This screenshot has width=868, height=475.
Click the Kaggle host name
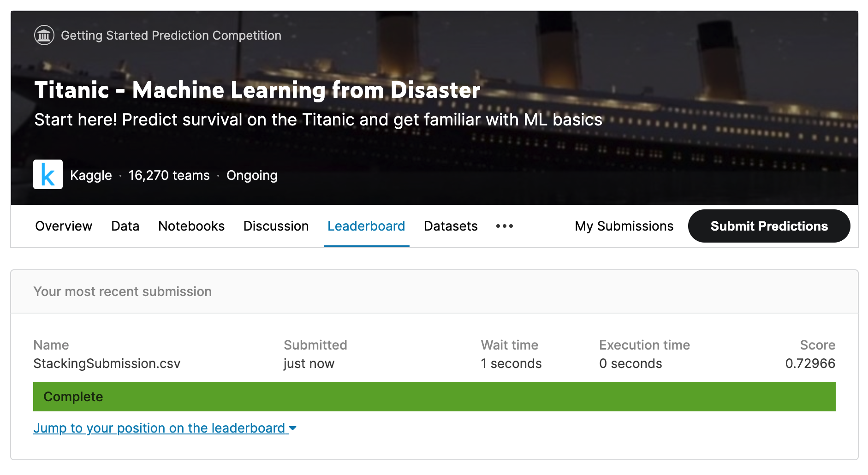click(x=91, y=175)
